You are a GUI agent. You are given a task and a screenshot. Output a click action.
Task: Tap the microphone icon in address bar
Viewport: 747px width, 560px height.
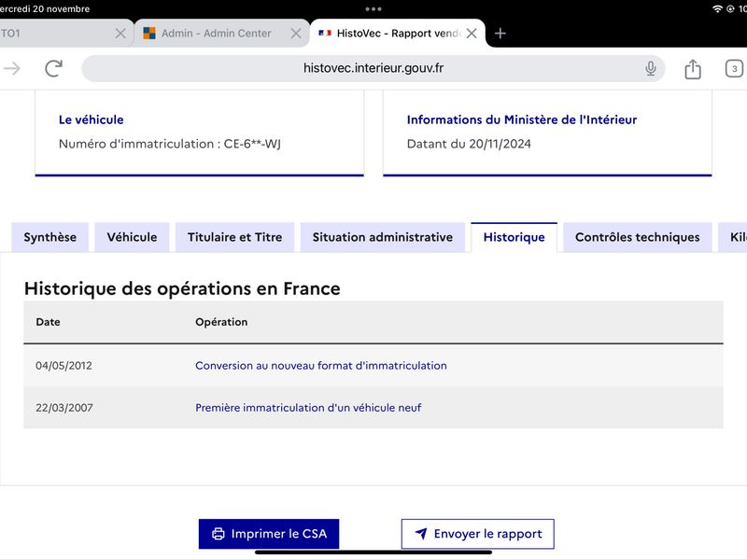coord(650,68)
